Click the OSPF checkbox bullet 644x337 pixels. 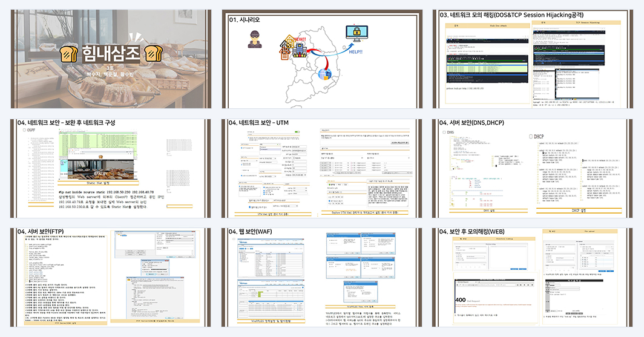(x=25, y=129)
